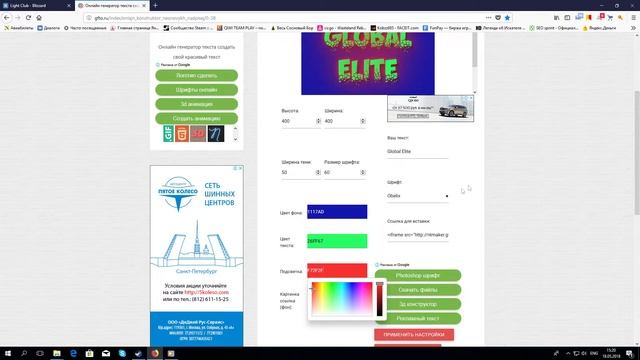Click the dark script-letter icon

tap(216, 133)
